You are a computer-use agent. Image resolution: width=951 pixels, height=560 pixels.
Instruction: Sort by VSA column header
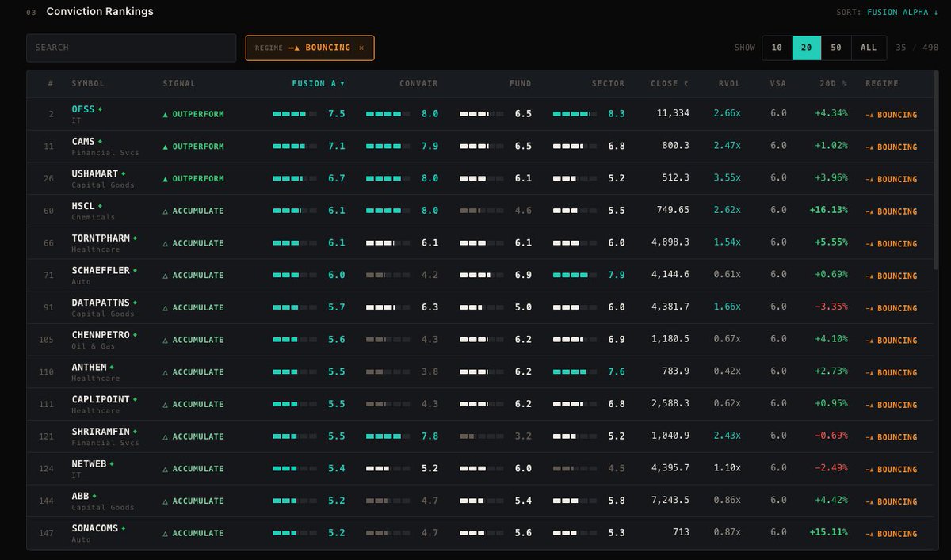tap(778, 83)
